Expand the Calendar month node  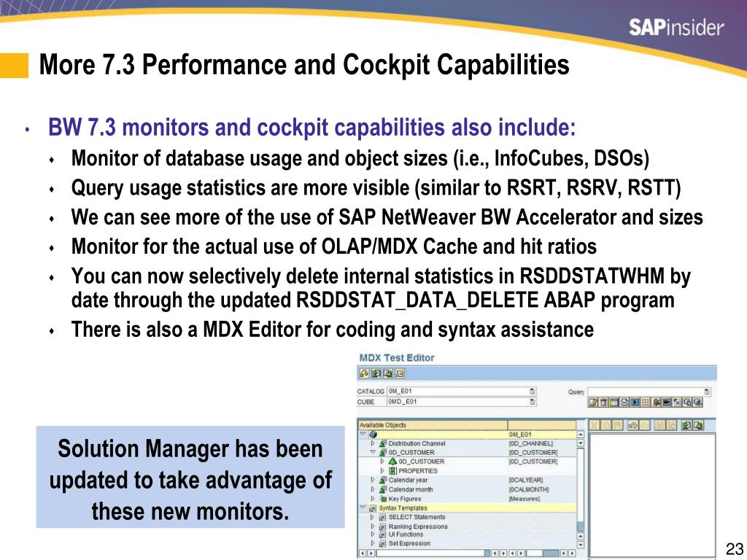tap(373, 489)
